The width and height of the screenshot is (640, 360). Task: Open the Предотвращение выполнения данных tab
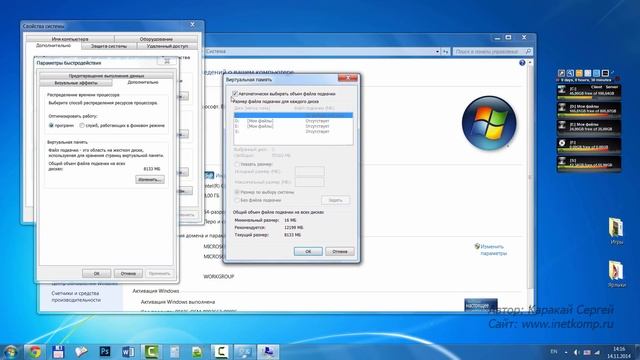point(106,76)
